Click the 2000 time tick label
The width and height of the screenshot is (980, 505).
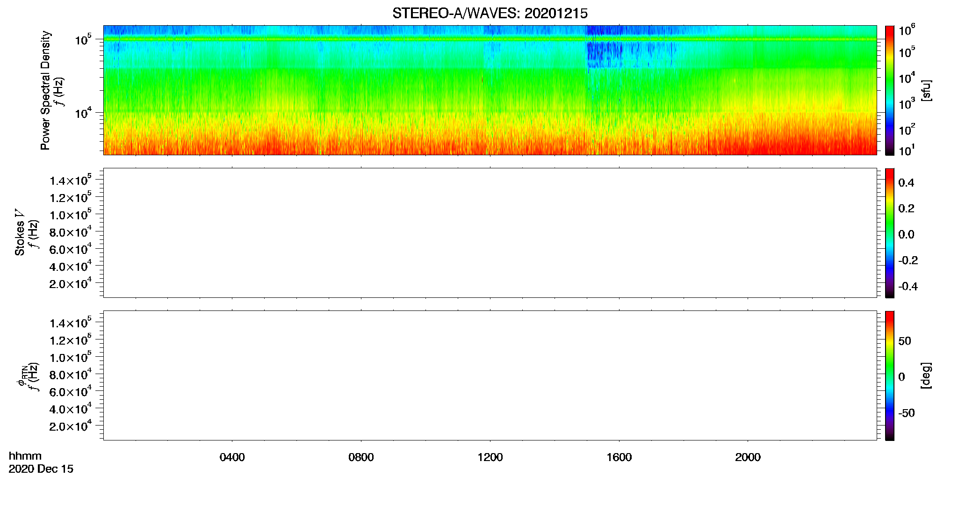[748, 457]
